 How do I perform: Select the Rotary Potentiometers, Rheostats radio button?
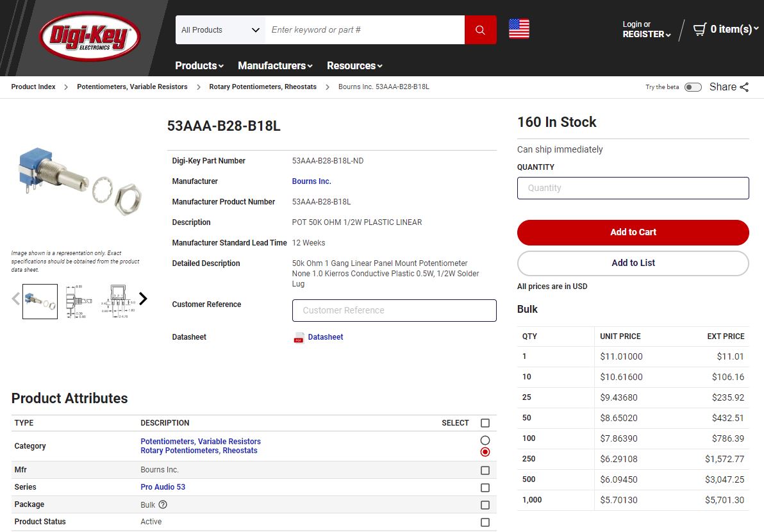(x=485, y=452)
